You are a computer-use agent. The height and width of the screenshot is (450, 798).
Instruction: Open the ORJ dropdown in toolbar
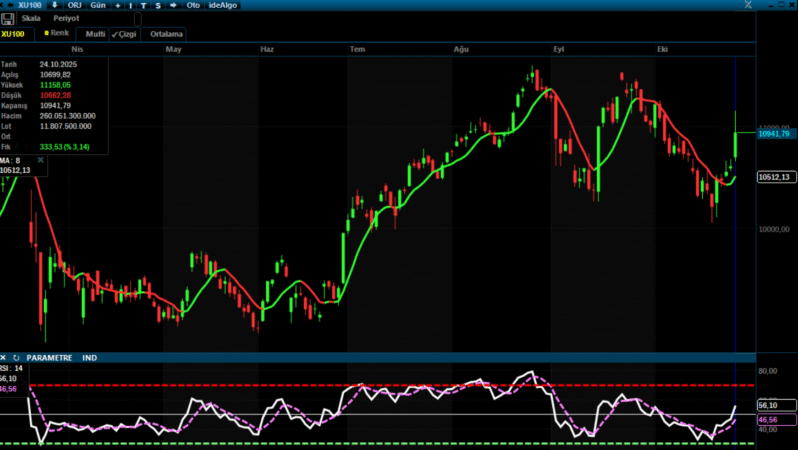pos(75,5)
